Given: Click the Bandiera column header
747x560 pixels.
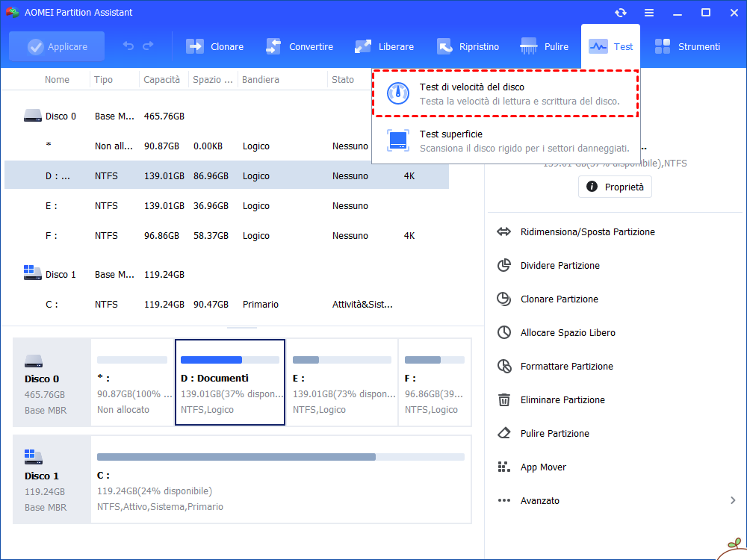Looking at the screenshot, I should [x=260, y=80].
